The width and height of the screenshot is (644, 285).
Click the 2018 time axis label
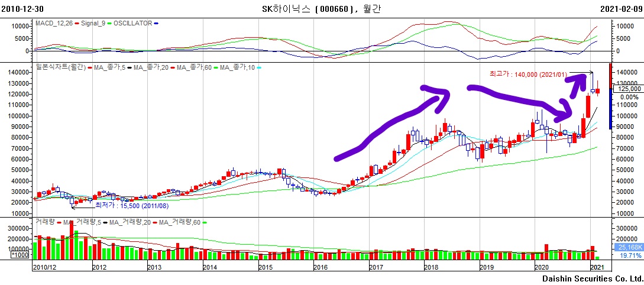(x=431, y=268)
